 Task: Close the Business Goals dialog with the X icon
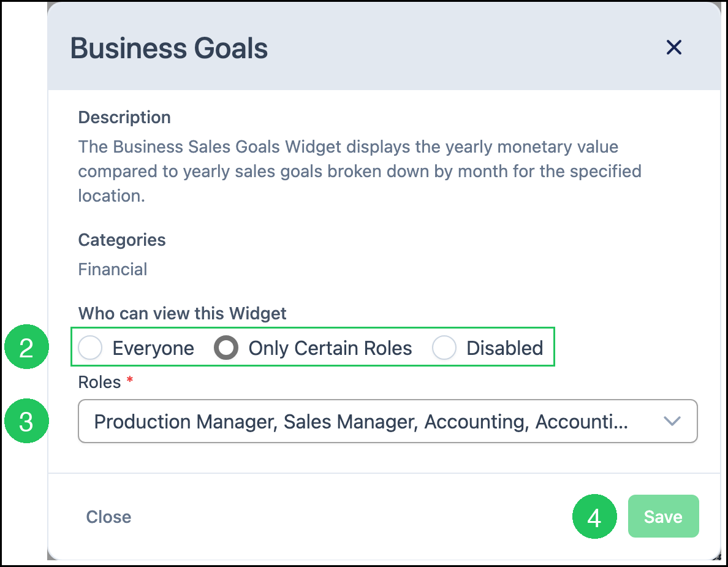pos(673,47)
